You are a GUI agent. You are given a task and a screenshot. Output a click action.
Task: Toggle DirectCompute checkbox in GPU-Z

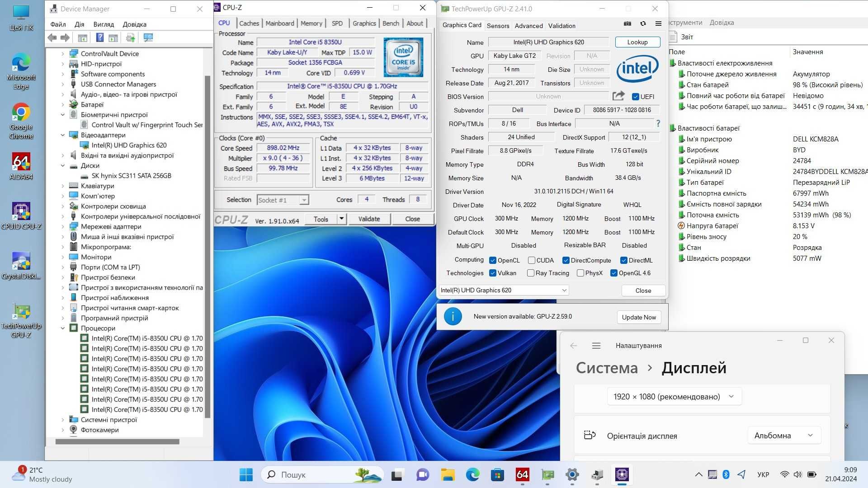(x=566, y=260)
